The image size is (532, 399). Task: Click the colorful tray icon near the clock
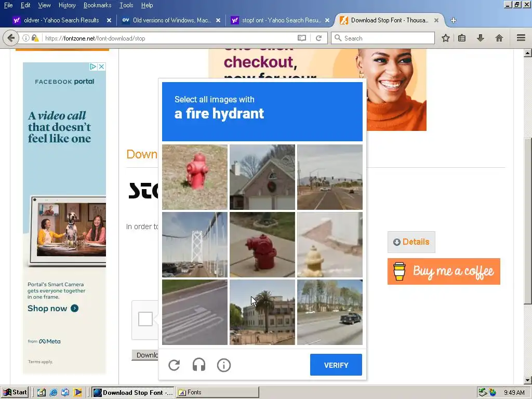(x=493, y=393)
